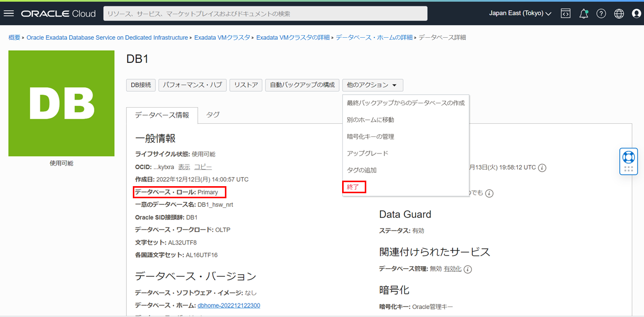
Task: Click the リストア button
Action: point(246,85)
